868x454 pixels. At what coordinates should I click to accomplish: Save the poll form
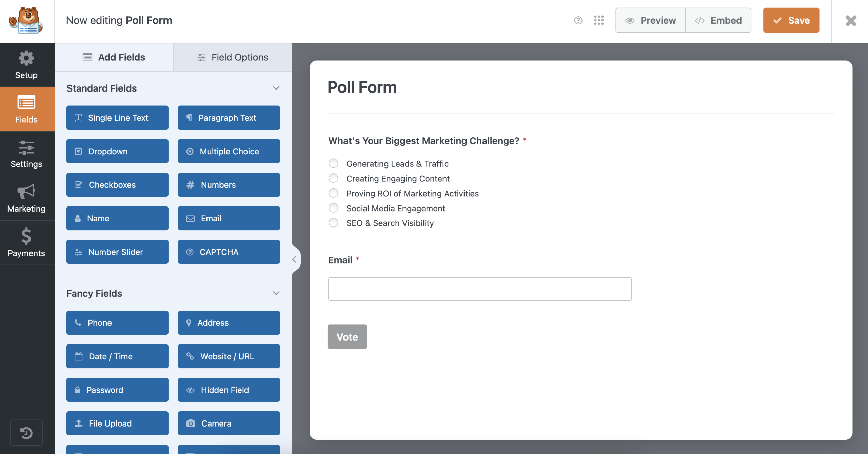791,20
